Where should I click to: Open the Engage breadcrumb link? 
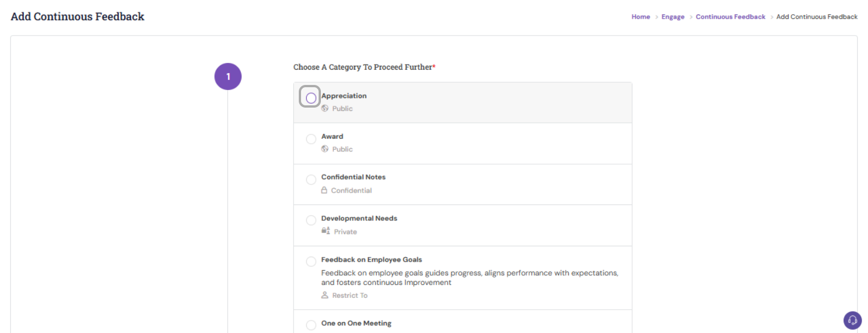(672, 17)
